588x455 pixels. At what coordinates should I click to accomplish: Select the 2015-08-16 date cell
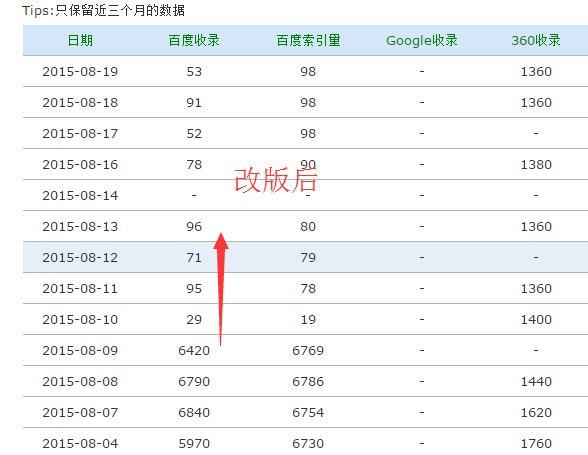pos(80,164)
